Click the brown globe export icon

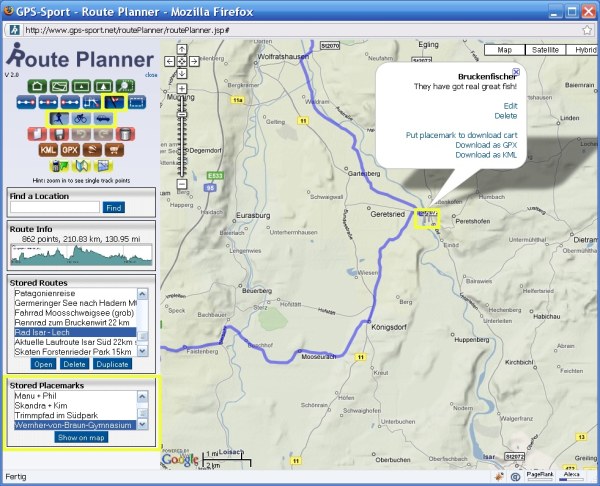click(x=92, y=150)
